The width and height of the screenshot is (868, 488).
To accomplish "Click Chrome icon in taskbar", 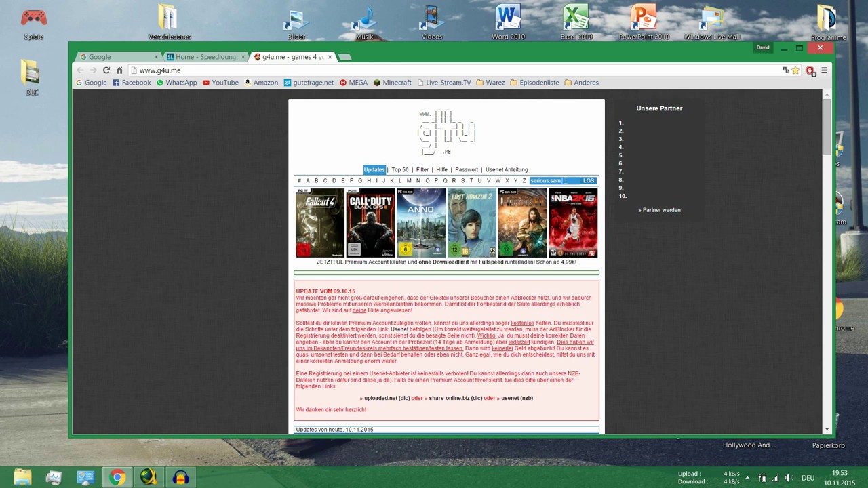I will point(117,477).
